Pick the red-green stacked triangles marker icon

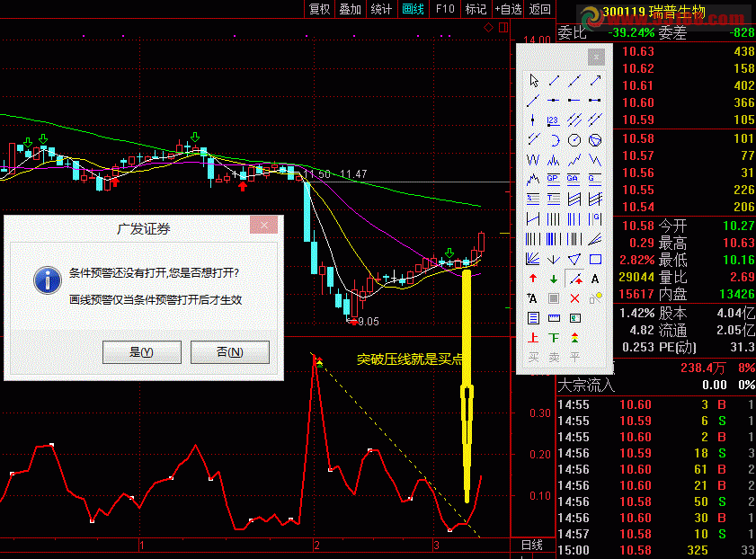574,338
